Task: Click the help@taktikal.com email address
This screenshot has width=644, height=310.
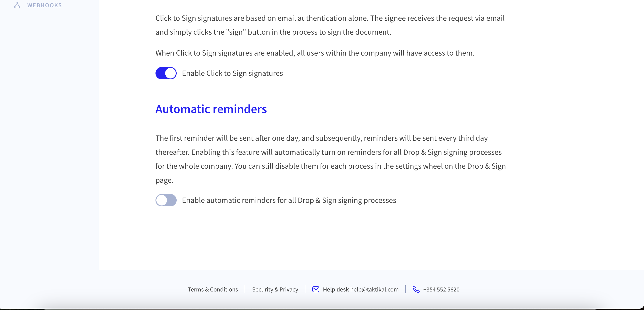Action: point(374,289)
